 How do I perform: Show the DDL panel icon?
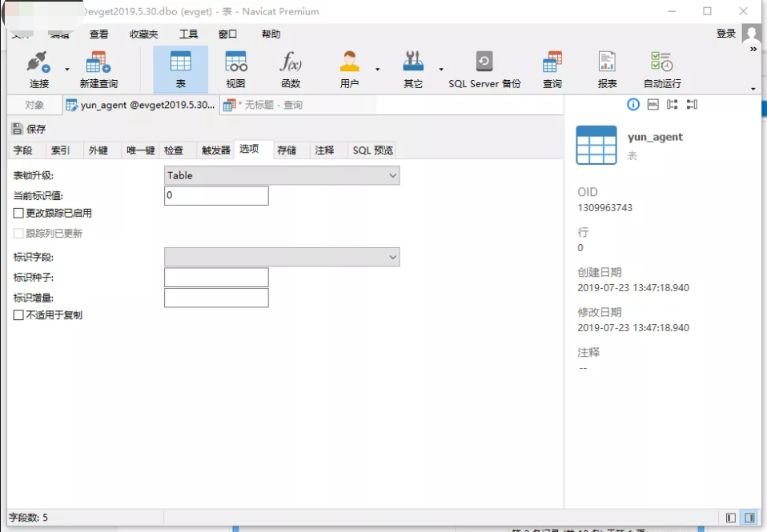[x=653, y=104]
